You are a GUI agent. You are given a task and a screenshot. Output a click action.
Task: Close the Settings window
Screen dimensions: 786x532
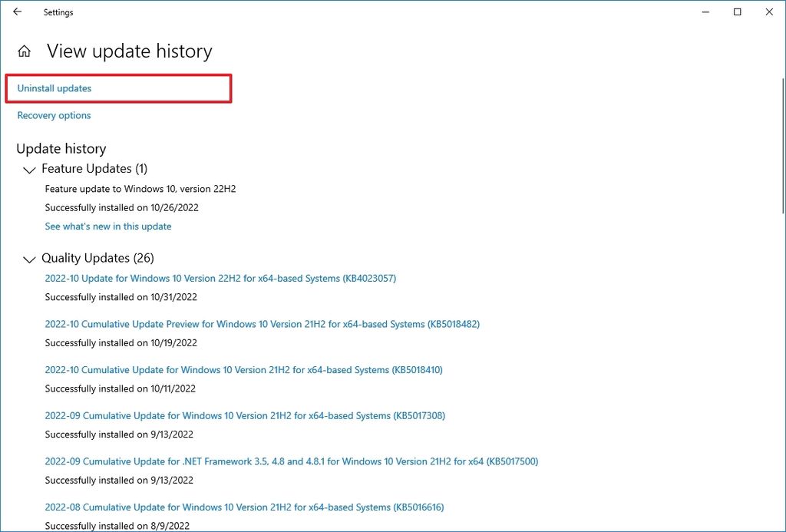point(769,12)
